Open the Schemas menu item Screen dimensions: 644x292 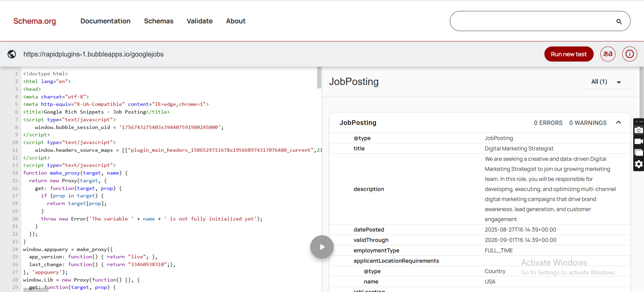(x=159, y=21)
